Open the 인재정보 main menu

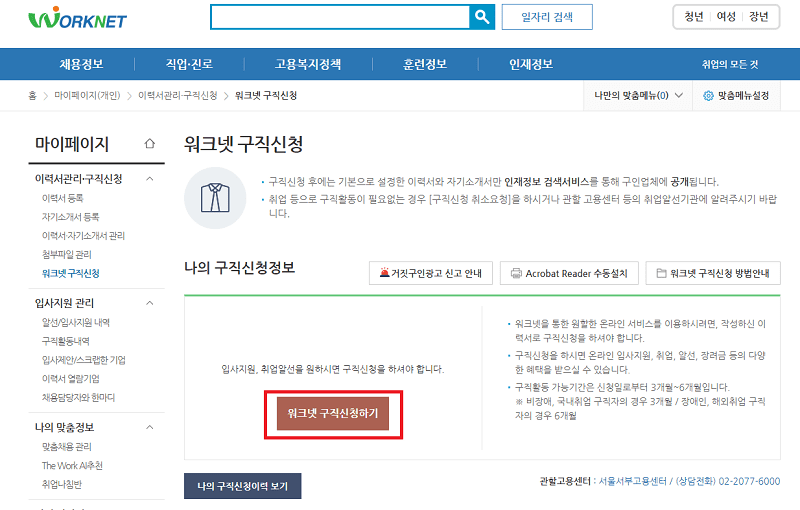click(531, 64)
